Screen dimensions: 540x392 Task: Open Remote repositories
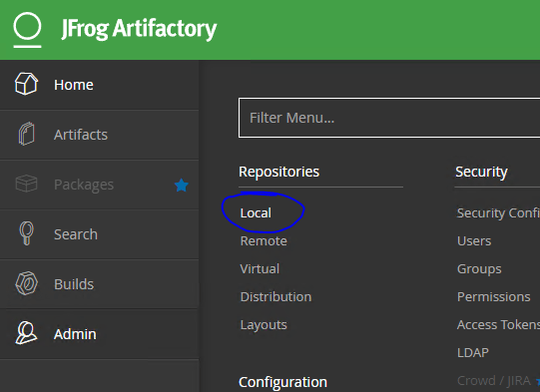[264, 241]
